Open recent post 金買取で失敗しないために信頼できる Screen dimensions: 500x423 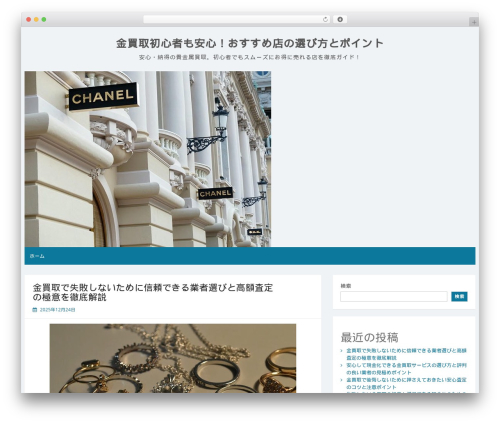406,354
